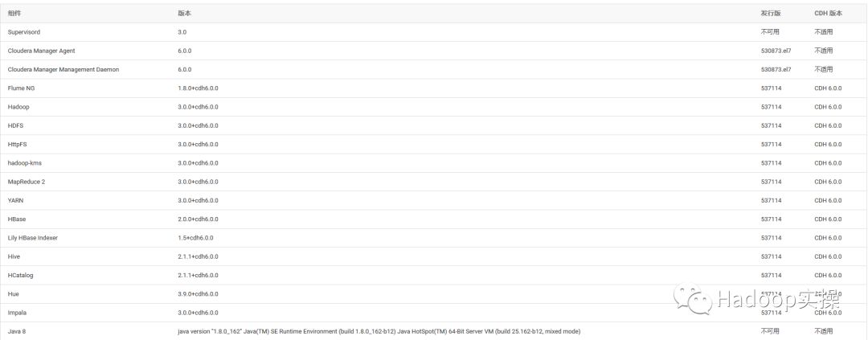This screenshot has height=340, width=868.
Task: Click the 发行版 column header
Action: pyautogui.click(x=771, y=14)
